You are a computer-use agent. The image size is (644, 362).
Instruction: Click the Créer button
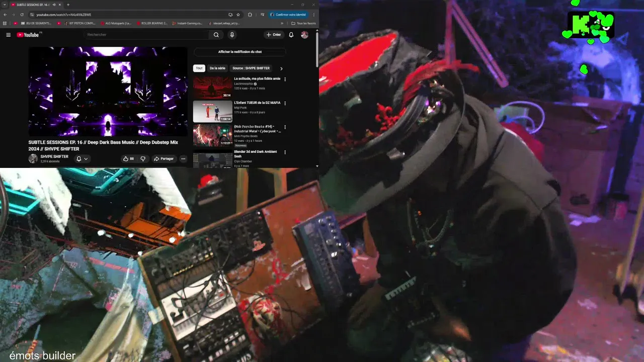[x=274, y=35]
